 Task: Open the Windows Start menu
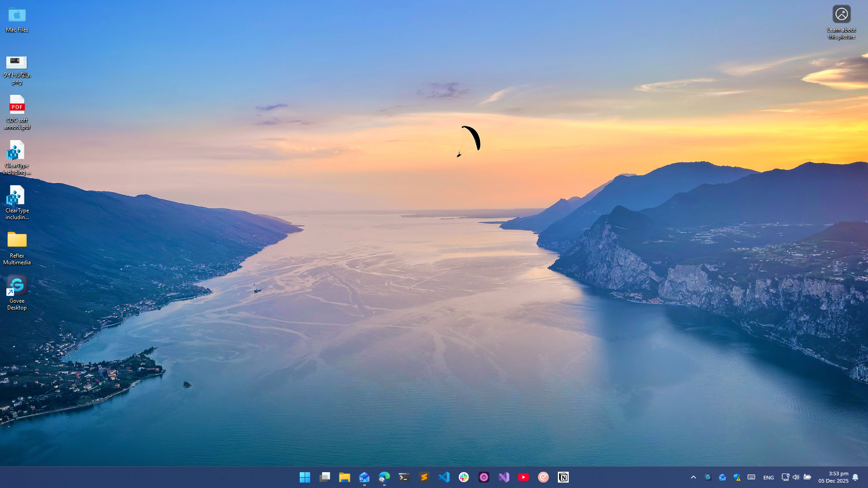tap(305, 477)
